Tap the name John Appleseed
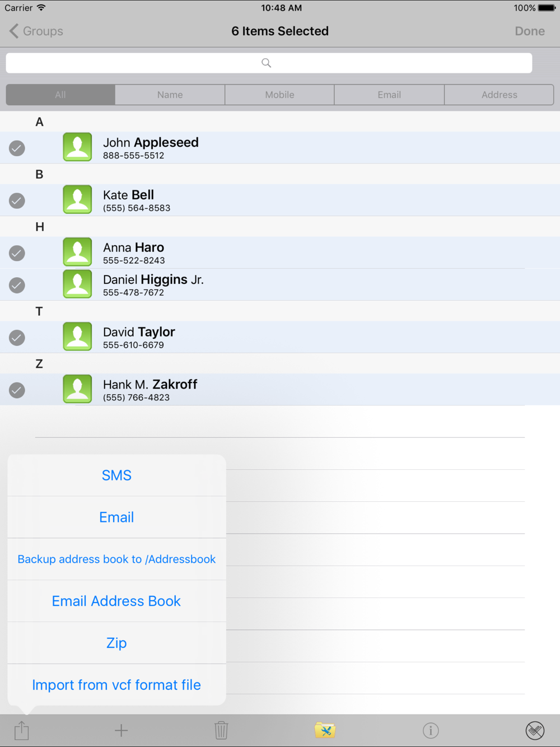This screenshot has width=560, height=747. point(151,142)
